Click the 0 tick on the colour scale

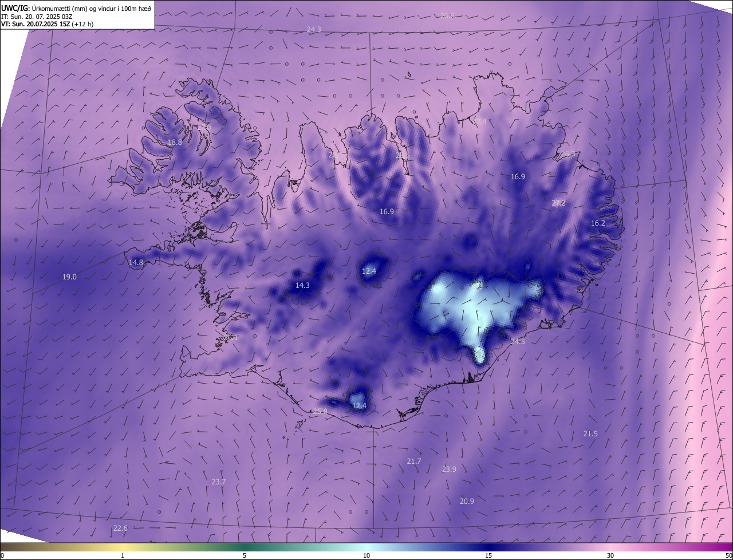pos(2,555)
